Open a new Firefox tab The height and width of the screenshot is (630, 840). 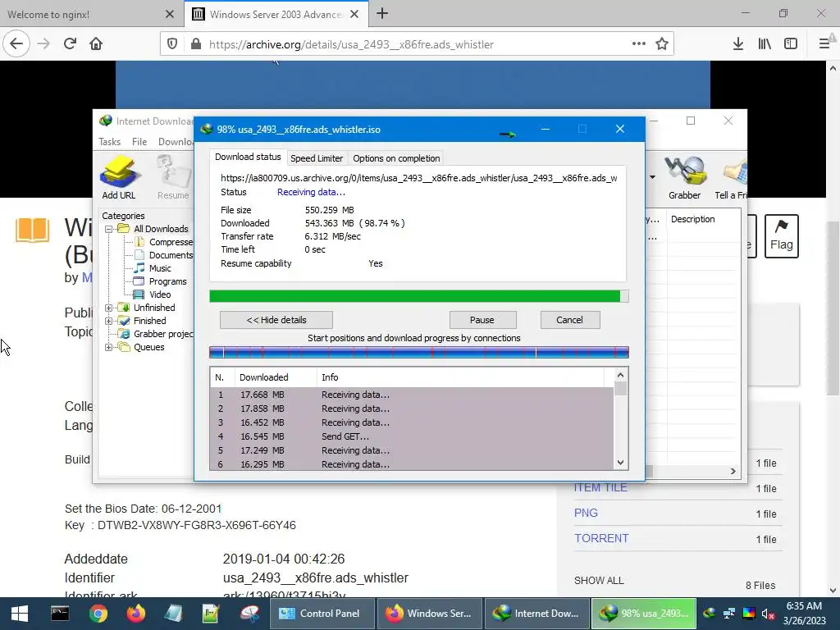click(382, 14)
